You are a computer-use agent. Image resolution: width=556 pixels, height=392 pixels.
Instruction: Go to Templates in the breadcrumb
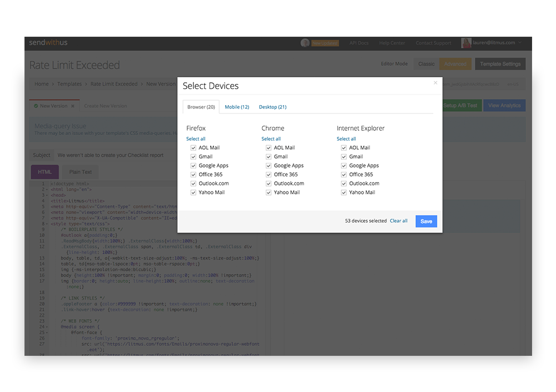[69, 84]
